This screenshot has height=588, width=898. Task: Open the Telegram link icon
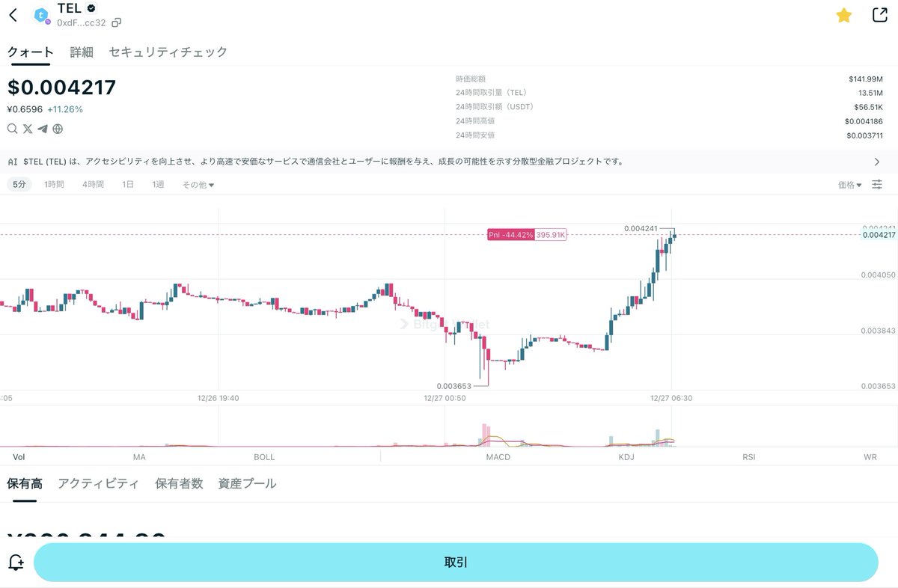[43, 129]
